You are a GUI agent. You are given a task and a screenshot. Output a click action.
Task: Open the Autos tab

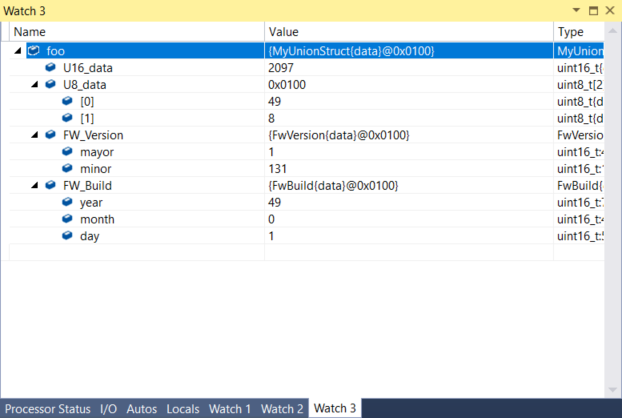(142, 409)
